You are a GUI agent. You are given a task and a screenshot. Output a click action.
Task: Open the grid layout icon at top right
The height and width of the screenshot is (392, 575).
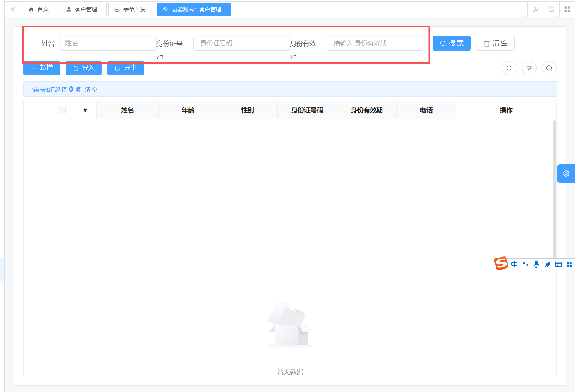tap(567, 9)
